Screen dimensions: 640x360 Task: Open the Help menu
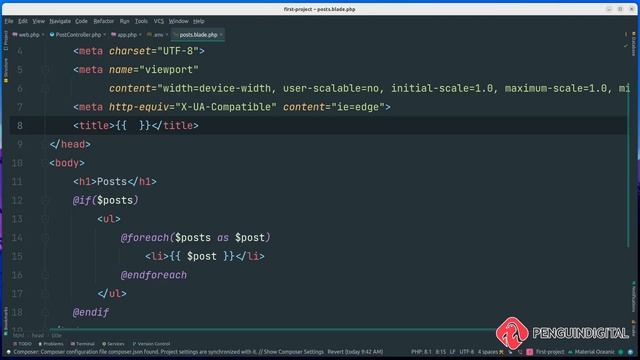[x=199, y=21]
